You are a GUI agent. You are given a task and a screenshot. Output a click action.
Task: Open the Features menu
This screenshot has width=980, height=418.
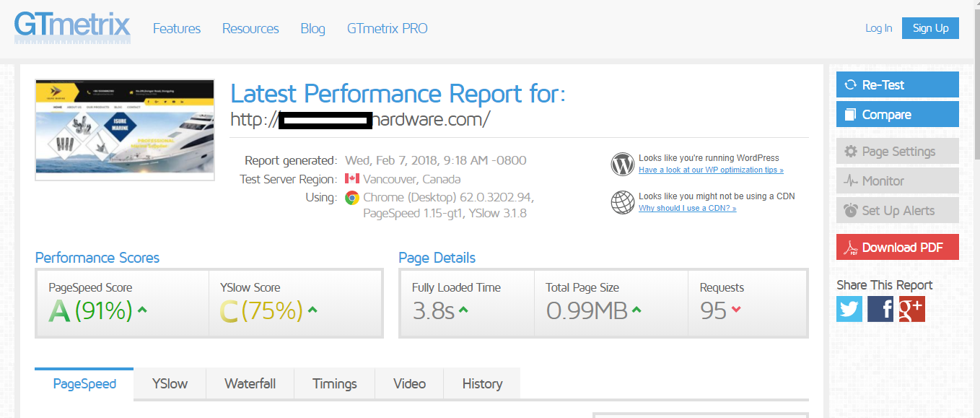click(177, 29)
